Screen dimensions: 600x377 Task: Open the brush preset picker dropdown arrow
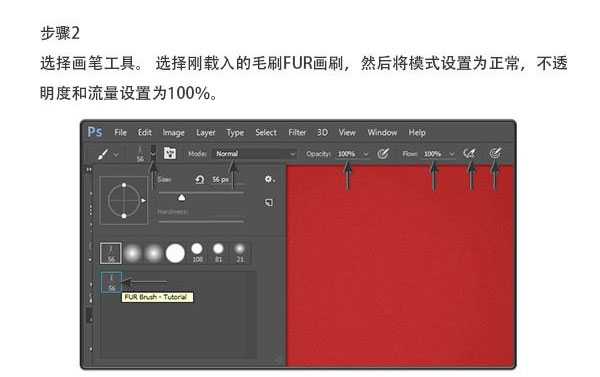[153, 154]
